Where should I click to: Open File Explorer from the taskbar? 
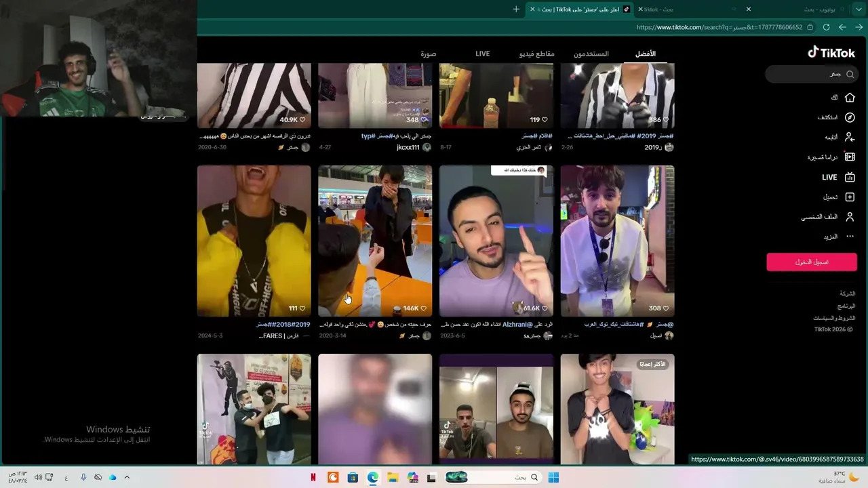tap(393, 477)
